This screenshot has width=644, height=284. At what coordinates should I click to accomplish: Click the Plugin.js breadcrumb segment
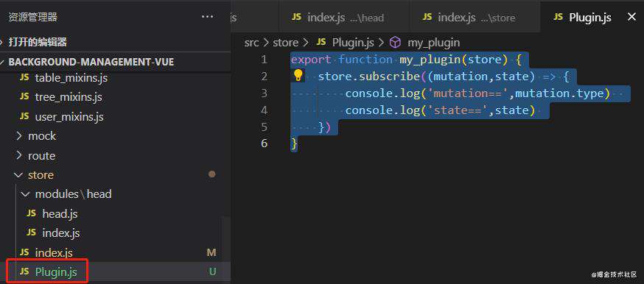[x=353, y=43]
